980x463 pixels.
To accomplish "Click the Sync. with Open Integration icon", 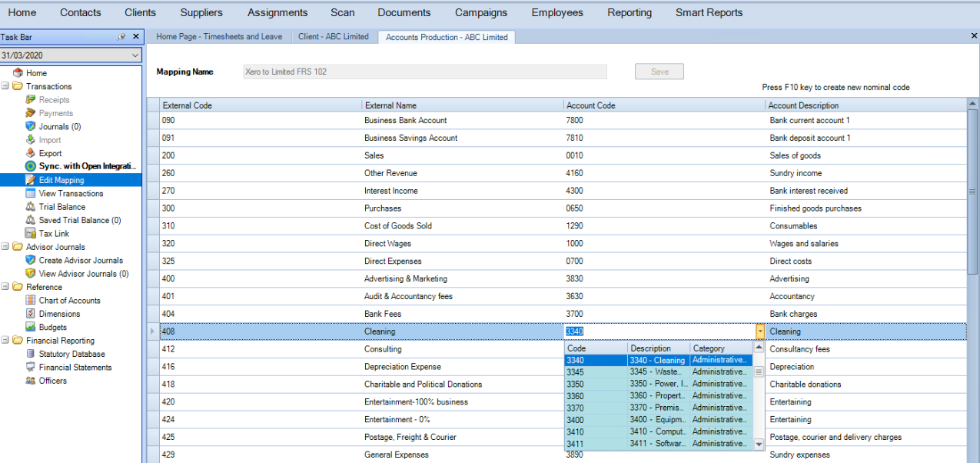I will tap(31, 166).
